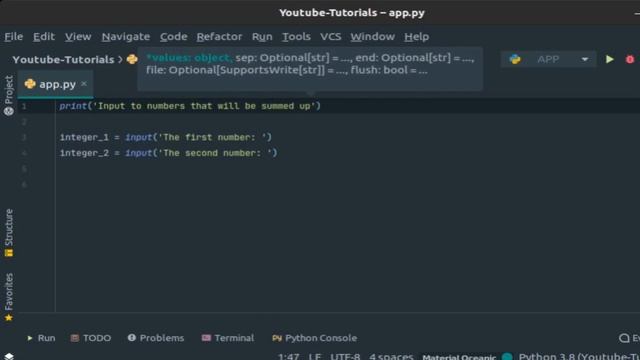Click the UTF-8 encoding indicator

point(345,356)
